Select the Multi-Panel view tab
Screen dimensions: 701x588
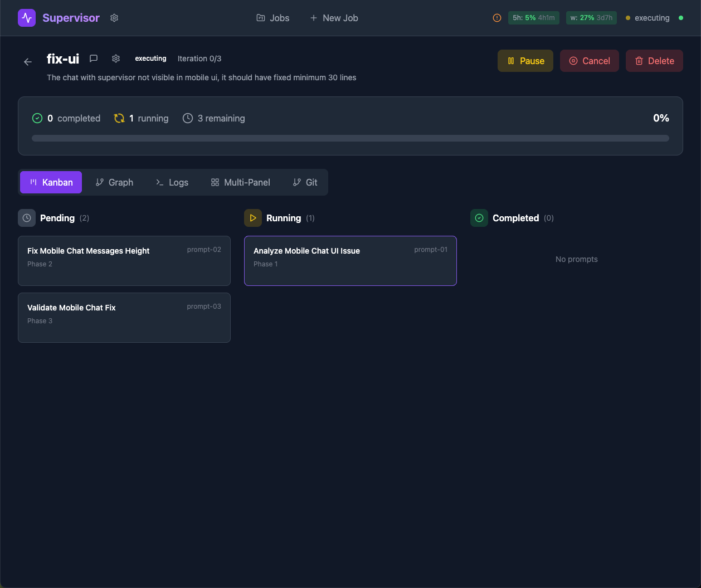pos(240,182)
